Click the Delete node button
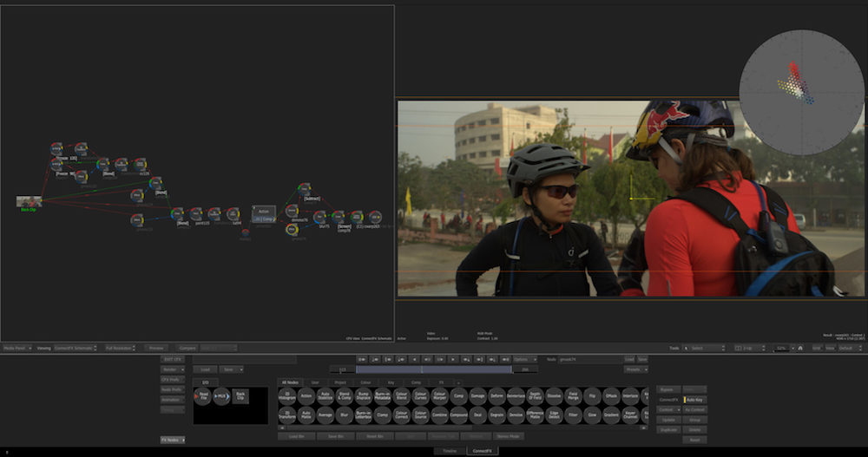 click(694, 429)
